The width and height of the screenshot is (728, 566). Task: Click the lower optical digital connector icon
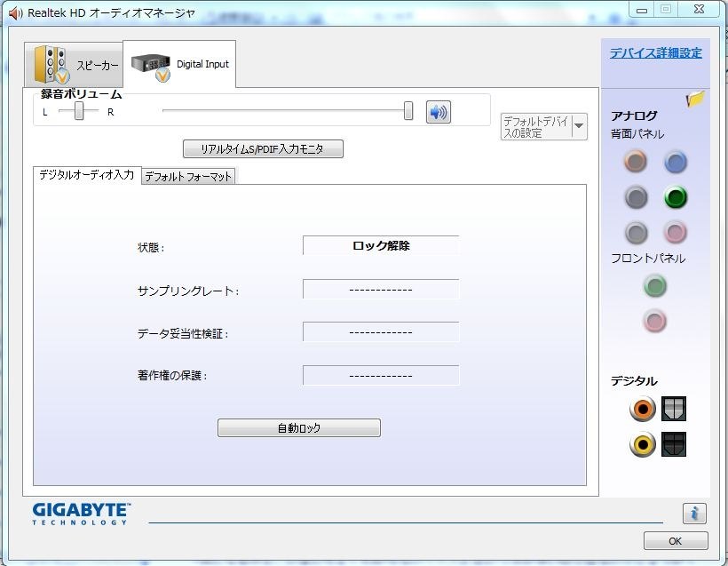[x=674, y=444]
